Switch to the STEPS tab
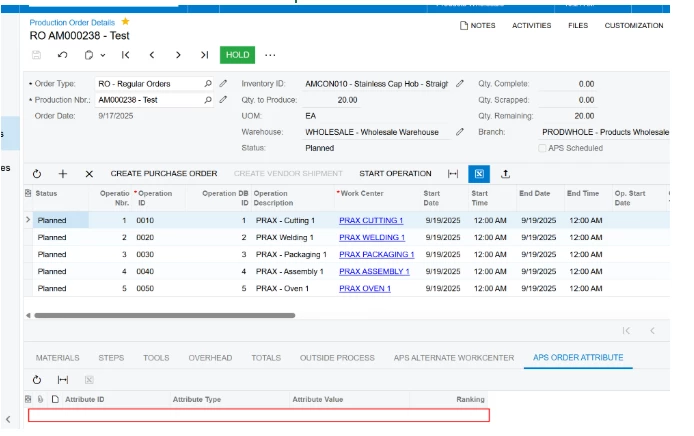The height and width of the screenshot is (436, 694). pyautogui.click(x=111, y=358)
